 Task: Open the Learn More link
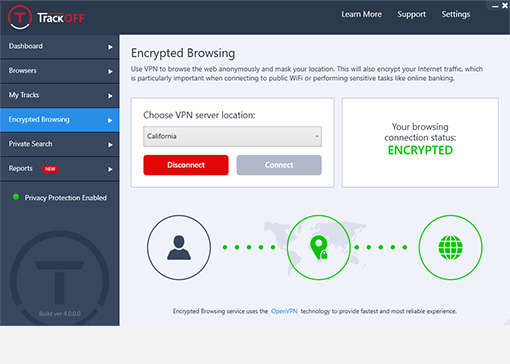pos(361,14)
